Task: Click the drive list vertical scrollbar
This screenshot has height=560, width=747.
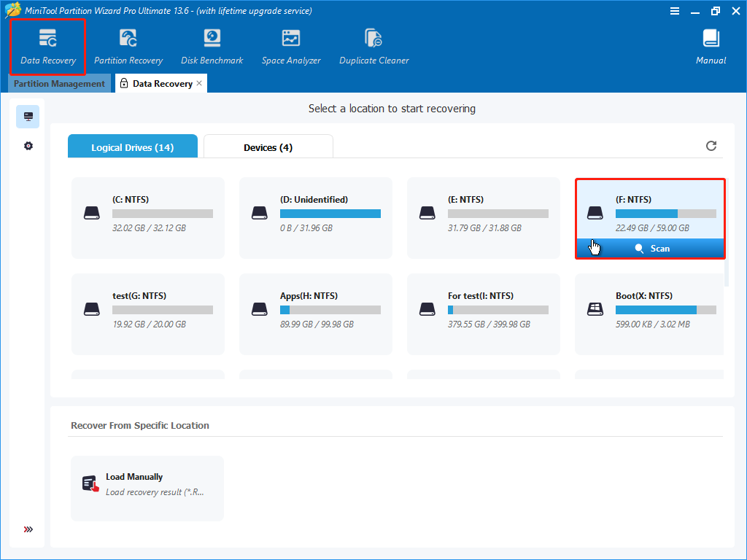Action: click(727, 233)
